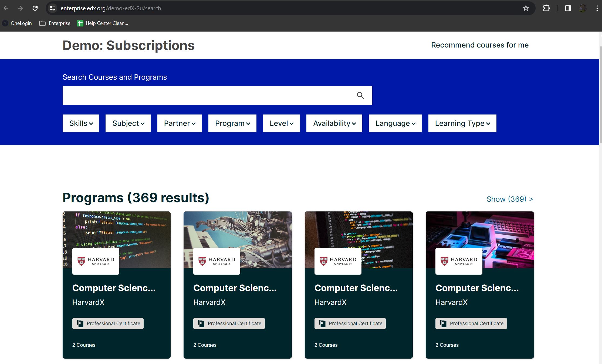Open the Learning Type filter dropdown
Image resolution: width=602 pixels, height=364 pixels.
tap(462, 123)
